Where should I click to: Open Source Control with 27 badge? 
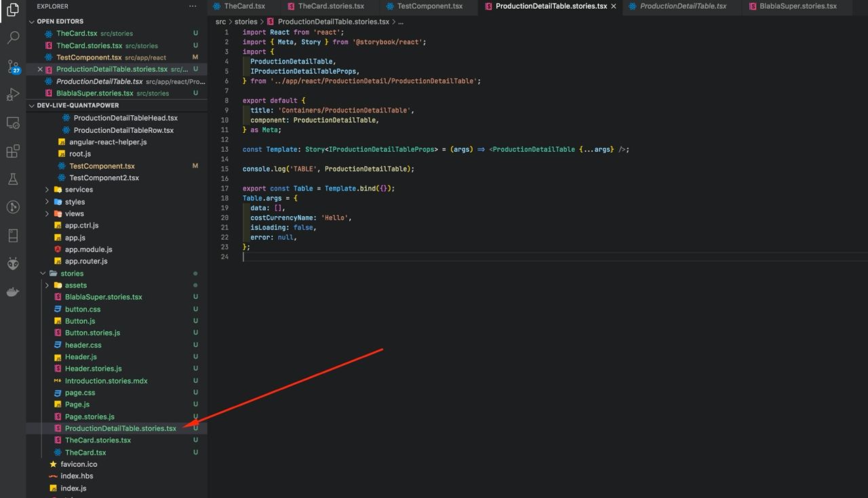tap(13, 66)
